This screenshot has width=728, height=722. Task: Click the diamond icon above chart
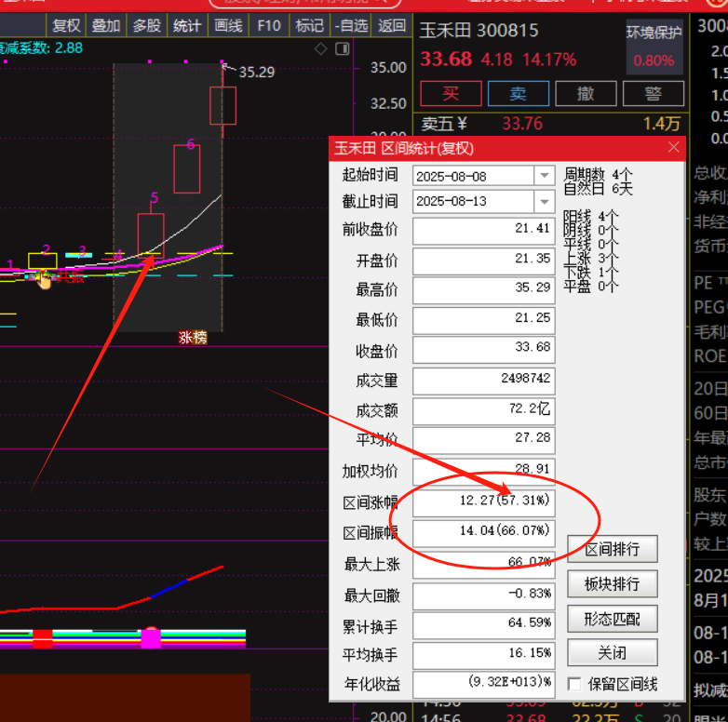(320, 48)
